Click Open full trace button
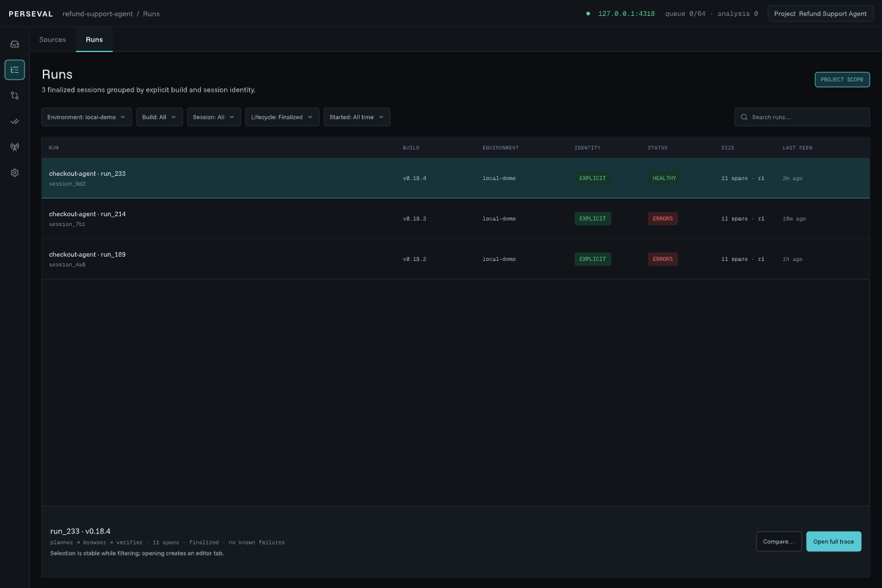 click(834, 541)
